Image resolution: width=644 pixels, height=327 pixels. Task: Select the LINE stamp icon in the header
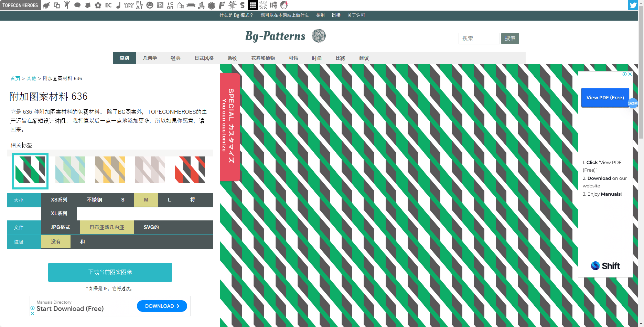point(128,5)
